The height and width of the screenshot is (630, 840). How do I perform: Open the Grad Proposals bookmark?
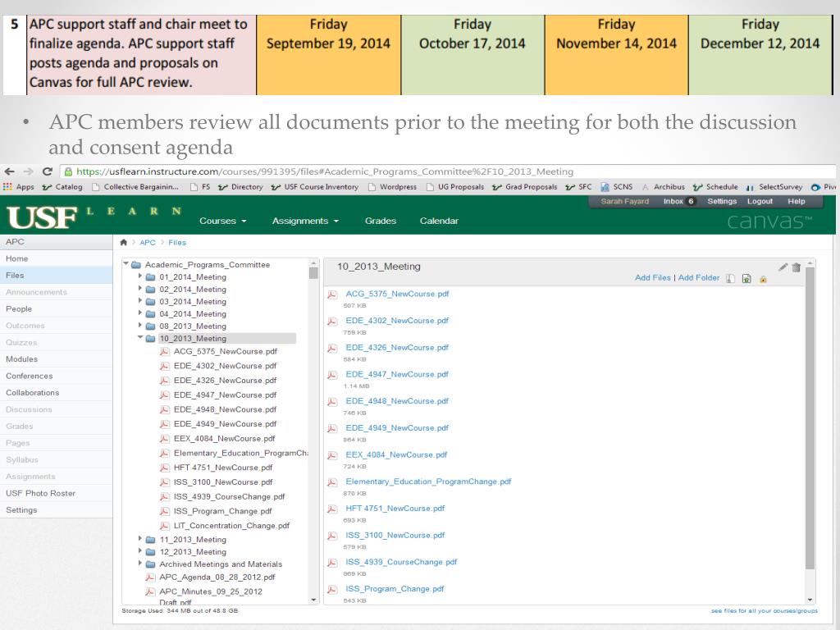click(x=525, y=187)
